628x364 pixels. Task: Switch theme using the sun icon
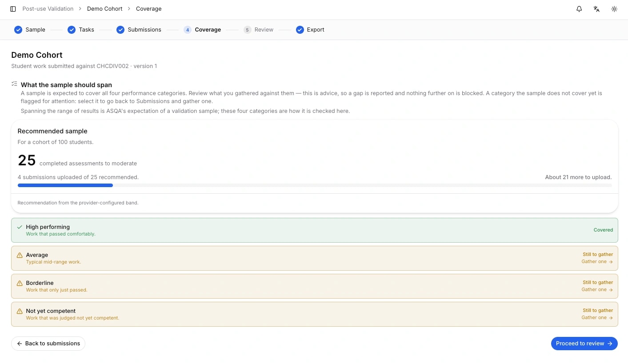click(x=614, y=9)
